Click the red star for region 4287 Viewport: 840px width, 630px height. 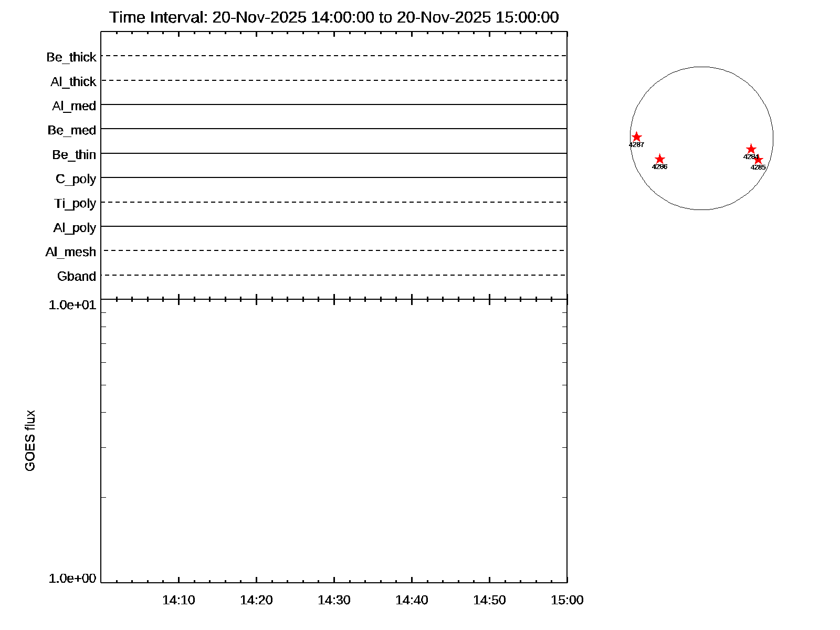pyautogui.click(x=636, y=137)
